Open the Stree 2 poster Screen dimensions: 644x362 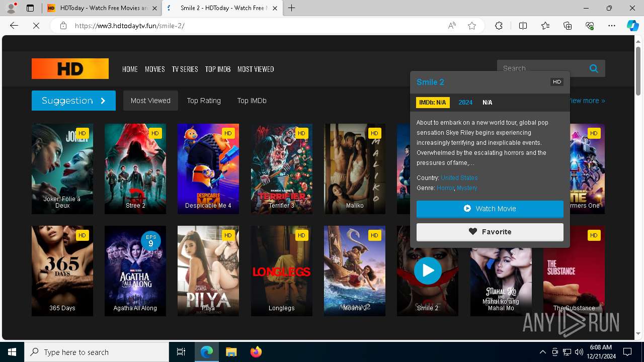tap(135, 169)
